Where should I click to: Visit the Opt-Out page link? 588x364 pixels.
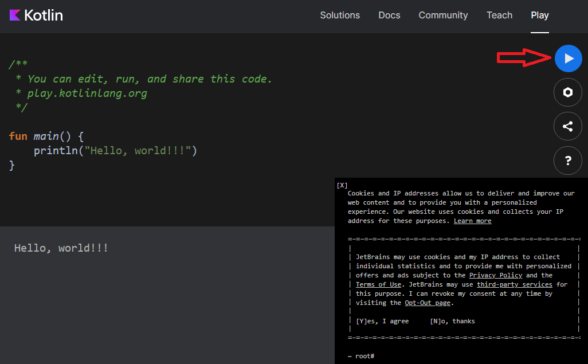point(428,303)
